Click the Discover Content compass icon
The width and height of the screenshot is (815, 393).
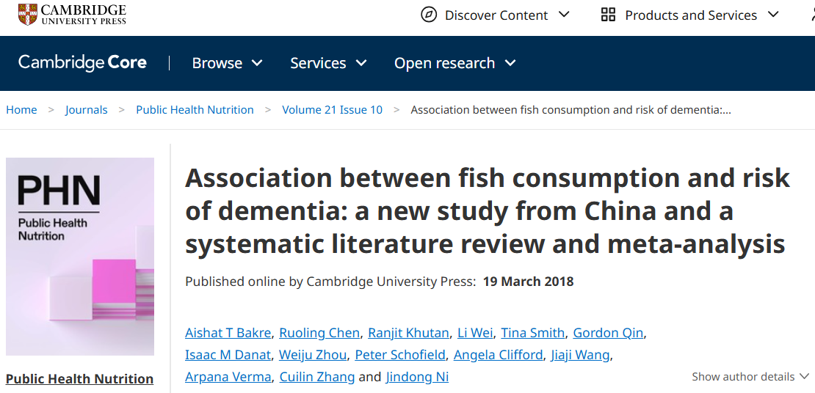(x=428, y=15)
